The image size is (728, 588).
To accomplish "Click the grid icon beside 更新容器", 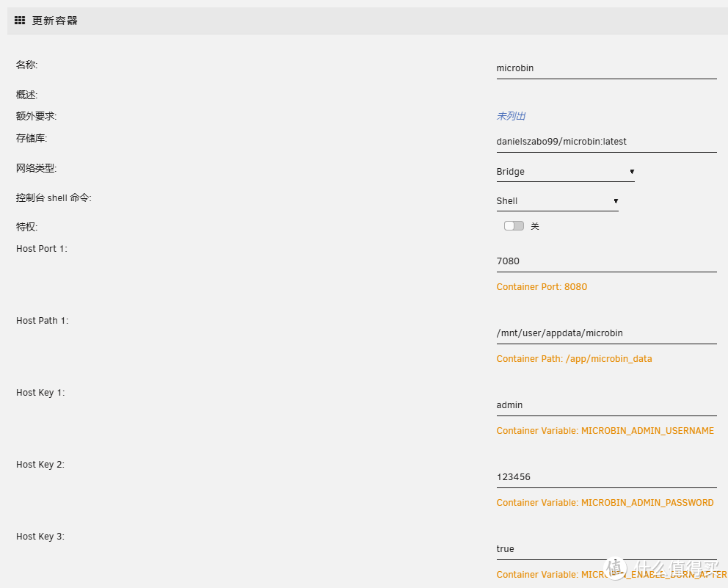I will [x=20, y=21].
